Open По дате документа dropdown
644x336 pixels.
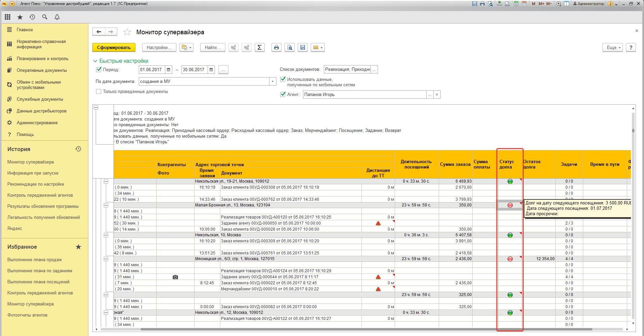click(272, 82)
